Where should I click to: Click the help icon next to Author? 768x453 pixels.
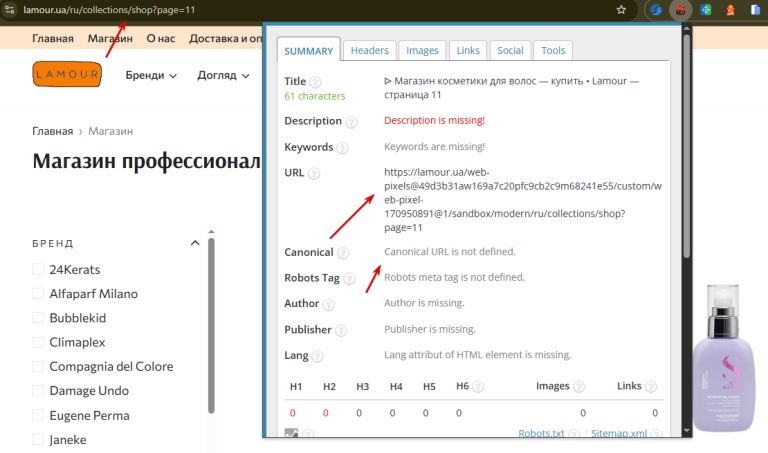tap(329, 305)
